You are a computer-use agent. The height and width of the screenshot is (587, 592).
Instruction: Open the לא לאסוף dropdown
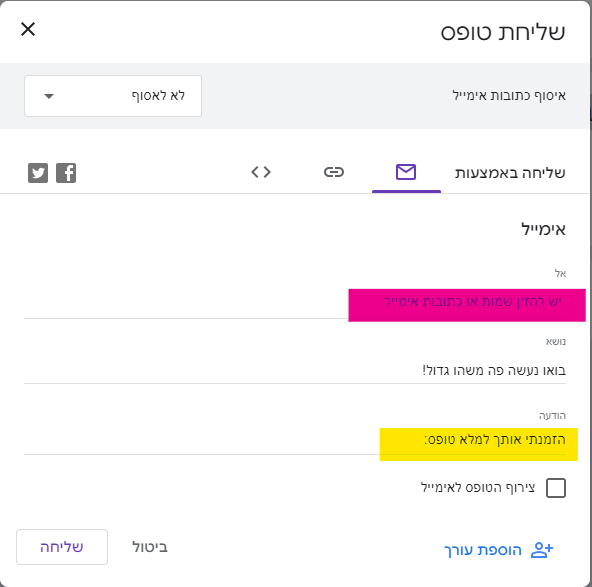pos(113,96)
